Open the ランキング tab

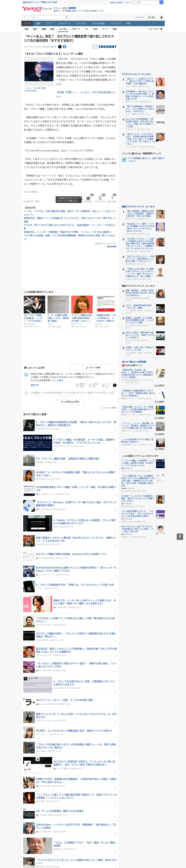(115, 24)
